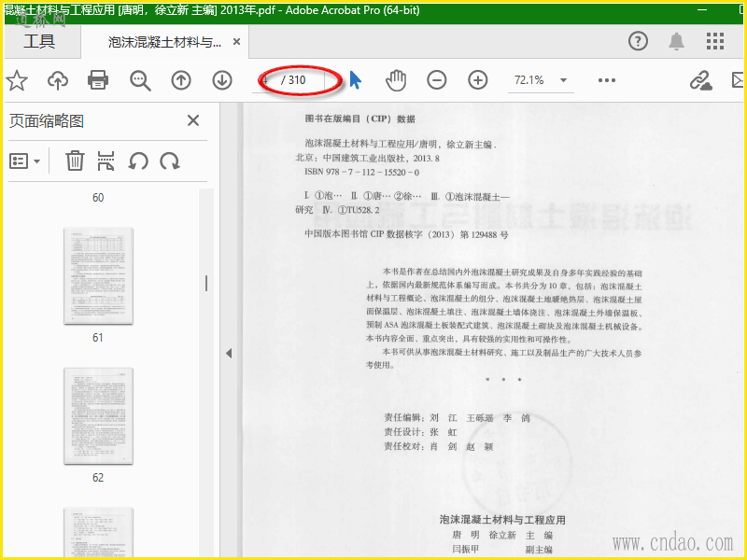Close the 页面缩略图 panel
This screenshot has width=747, height=560.
tap(193, 120)
